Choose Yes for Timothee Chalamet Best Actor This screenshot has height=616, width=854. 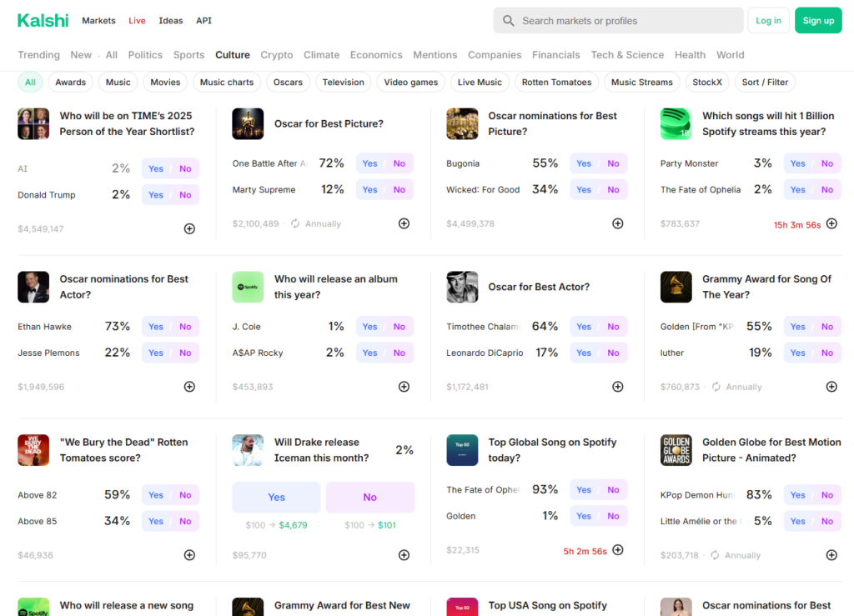click(x=584, y=327)
